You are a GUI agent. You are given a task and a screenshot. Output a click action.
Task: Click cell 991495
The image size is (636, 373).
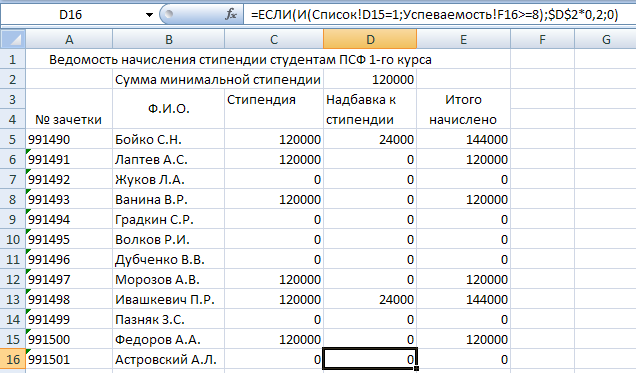pyautogui.click(x=69, y=239)
